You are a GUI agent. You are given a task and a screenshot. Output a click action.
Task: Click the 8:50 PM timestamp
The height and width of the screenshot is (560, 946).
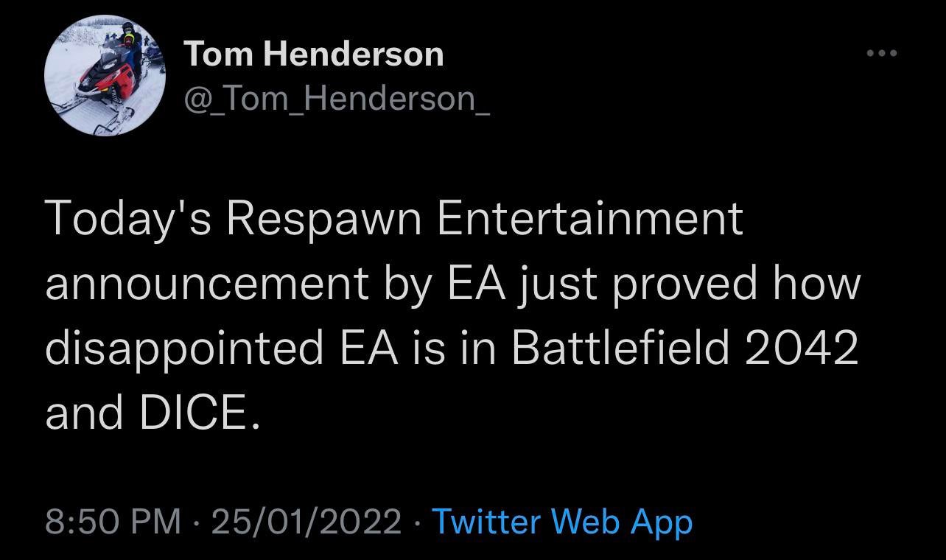pyautogui.click(x=113, y=522)
